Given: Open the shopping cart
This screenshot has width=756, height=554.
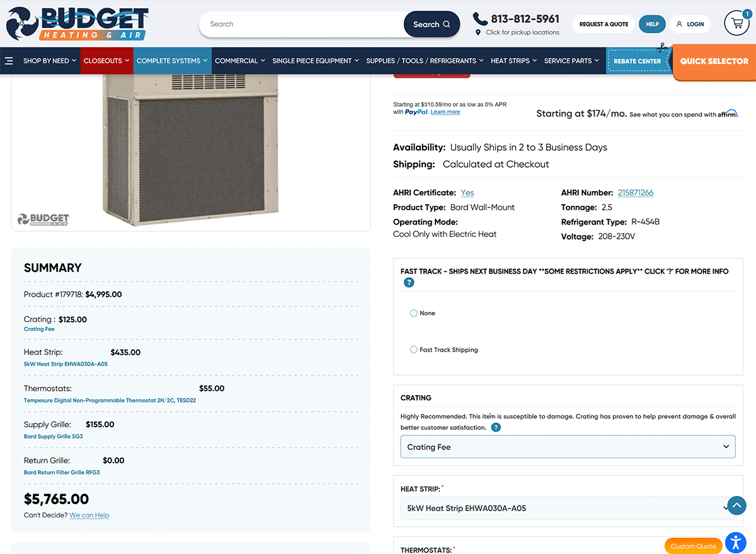Looking at the screenshot, I should [x=736, y=23].
